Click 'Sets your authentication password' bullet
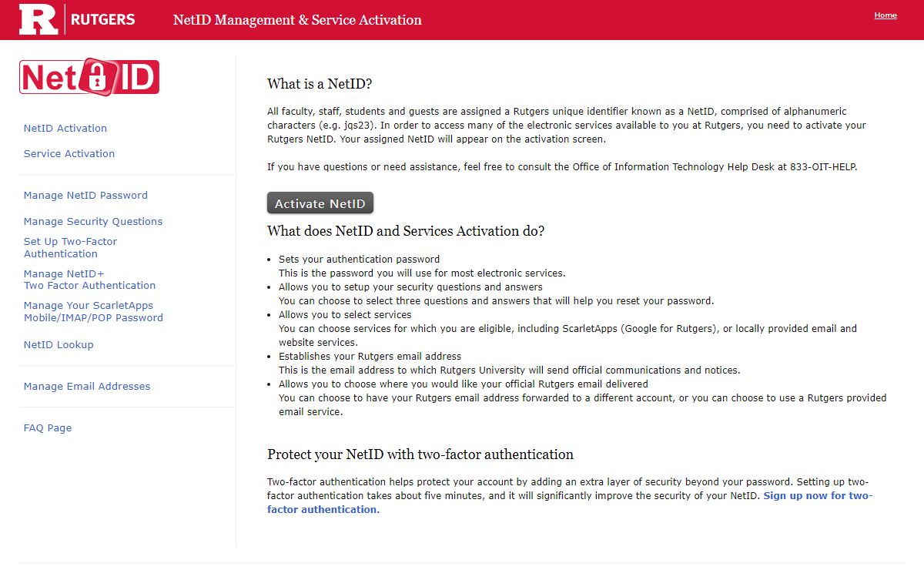This screenshot has height=570, width=924. click(x=360, y=260)
